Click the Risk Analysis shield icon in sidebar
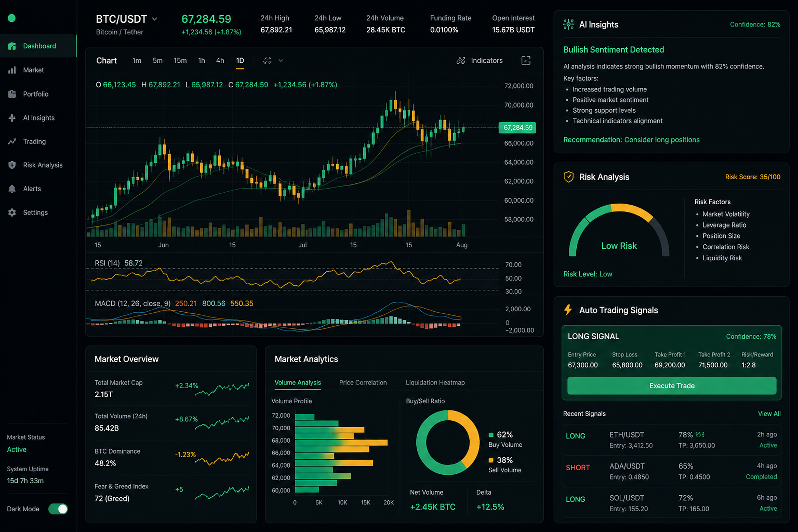Image resolution: width=798 pixels, height=532 pixels. click(12, 165)
